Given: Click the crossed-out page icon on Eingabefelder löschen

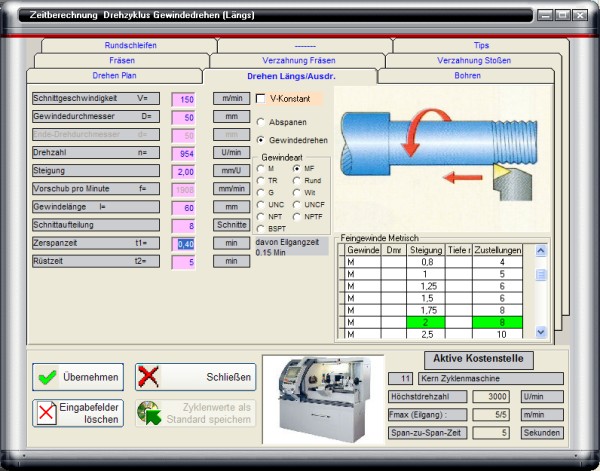Looking at the screenshot, I should coord(46,413).
